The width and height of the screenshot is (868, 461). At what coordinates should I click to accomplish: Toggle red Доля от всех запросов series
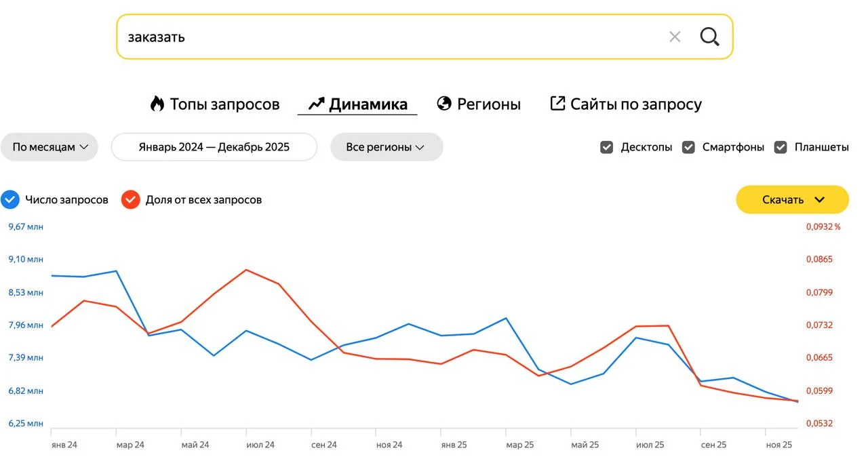[x=130, y=200]
